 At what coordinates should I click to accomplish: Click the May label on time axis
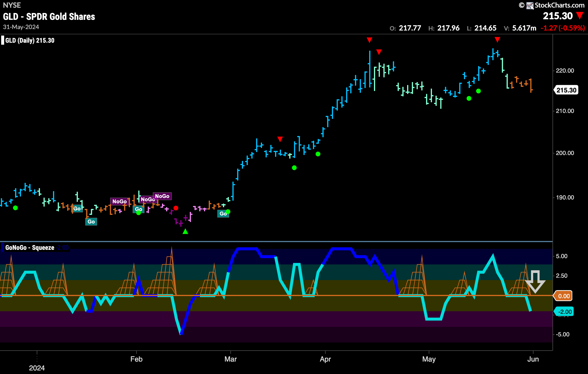429,359
